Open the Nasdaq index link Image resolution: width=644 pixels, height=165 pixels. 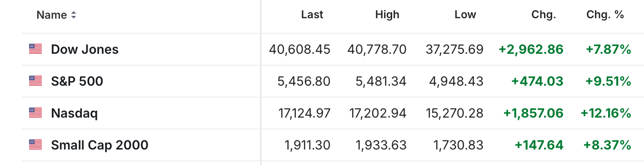click(x=75, y=113)
